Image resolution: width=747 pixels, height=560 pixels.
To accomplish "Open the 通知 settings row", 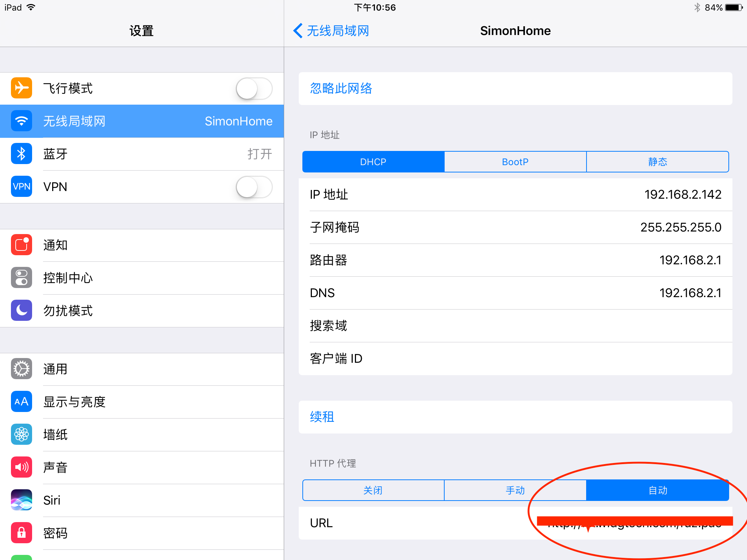I will click(x=142, y=245).
